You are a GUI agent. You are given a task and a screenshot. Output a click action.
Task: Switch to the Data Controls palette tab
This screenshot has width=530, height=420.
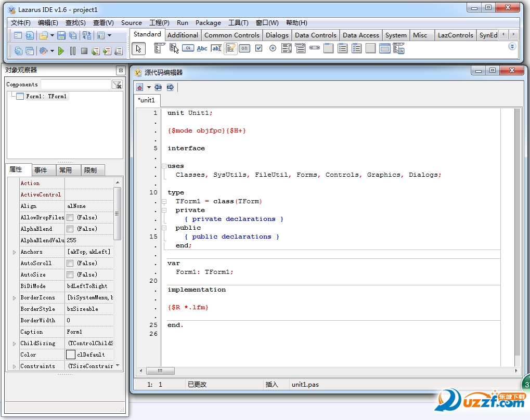click(x=316, y=35)
